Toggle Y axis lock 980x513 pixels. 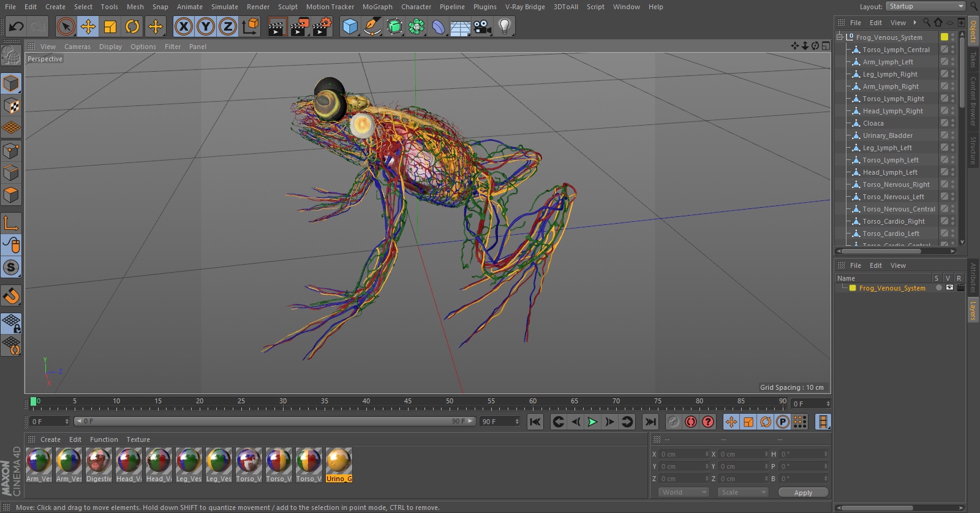coord(206,26)
